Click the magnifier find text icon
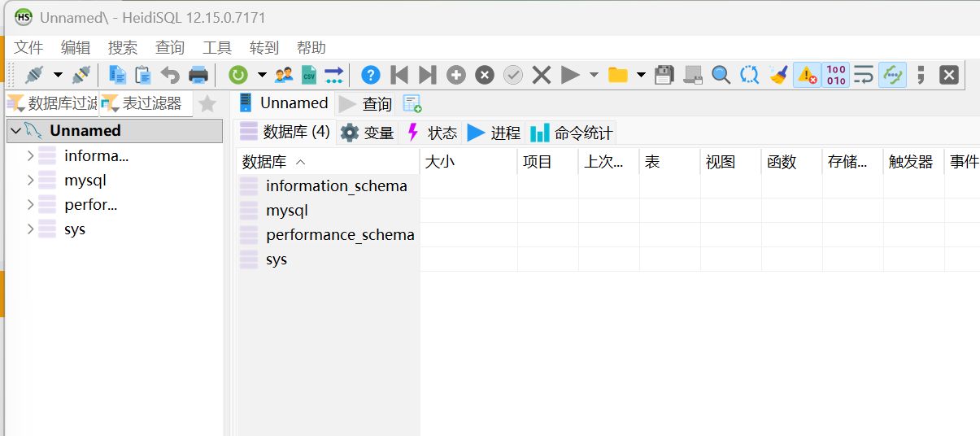 point(721,75)
